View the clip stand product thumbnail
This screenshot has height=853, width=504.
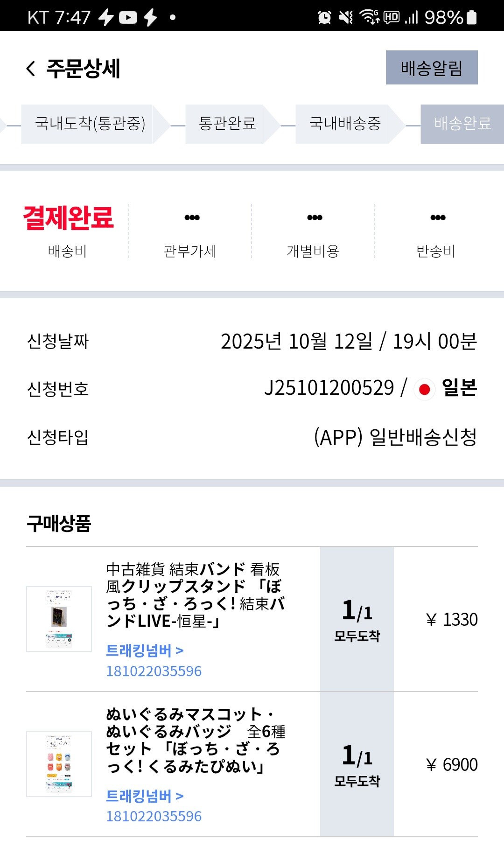point(58,620)
